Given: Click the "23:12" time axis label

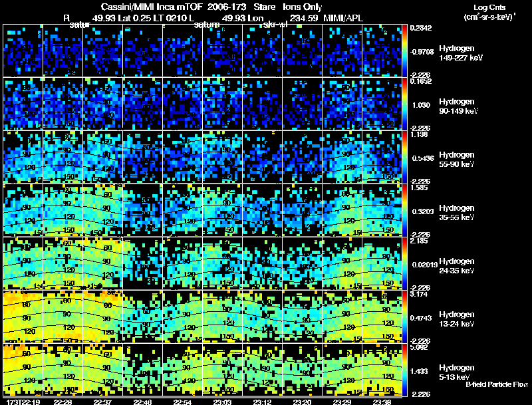Looking at the screenshot, I should [262, 402].
